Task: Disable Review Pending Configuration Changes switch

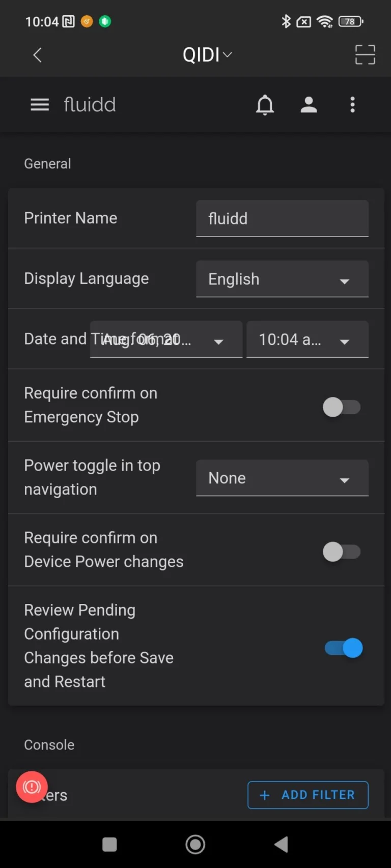Action: (344, 648)
